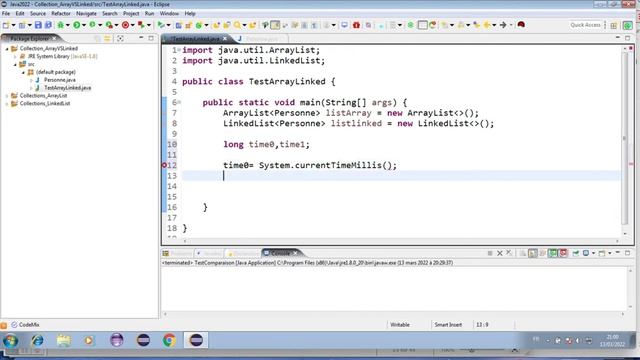Click the Quick Access search field

tap(585, 25)
